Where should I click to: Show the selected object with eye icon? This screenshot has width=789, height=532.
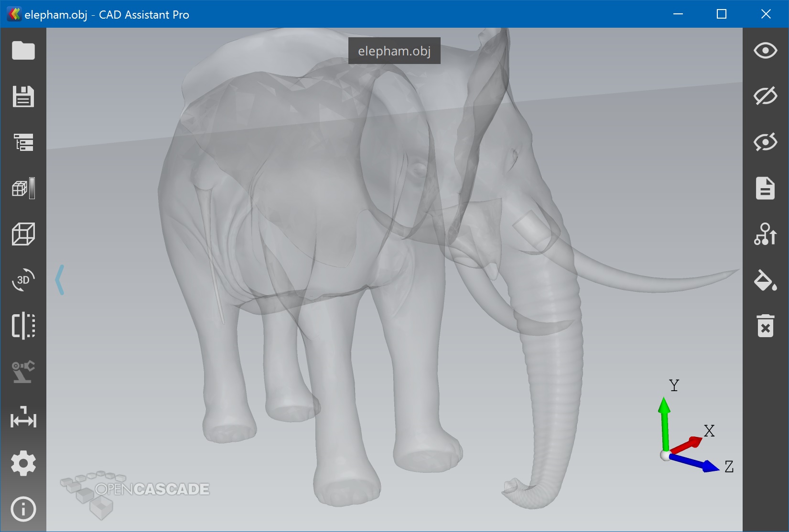coord(765,51)
